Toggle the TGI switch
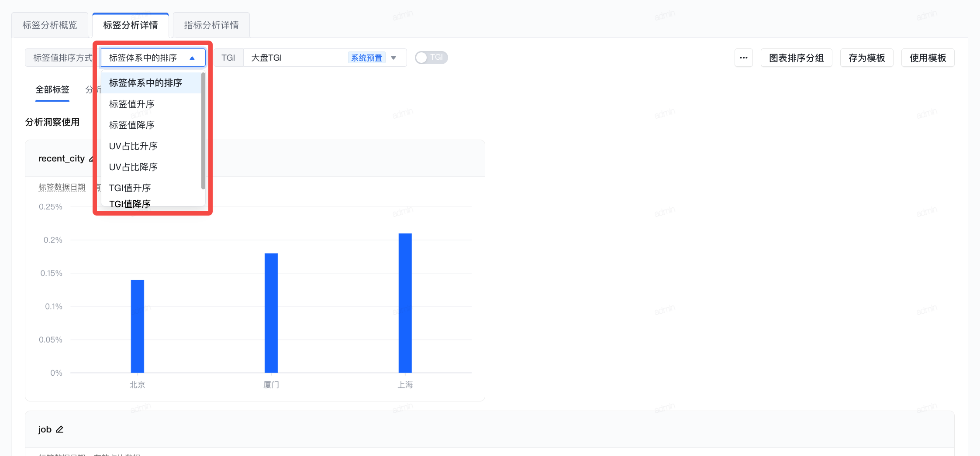980x456 pixels. (x=431, y=58)
